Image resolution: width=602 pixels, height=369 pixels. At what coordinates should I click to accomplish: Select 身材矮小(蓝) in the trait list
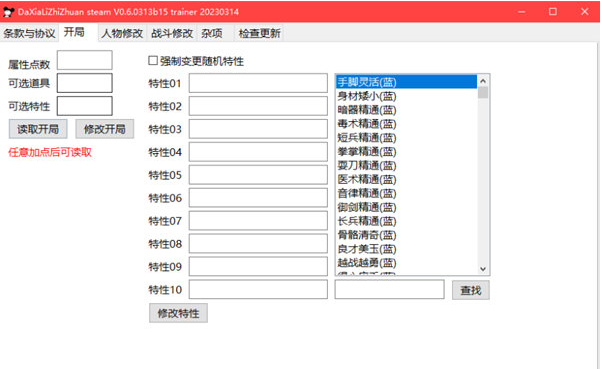tap(406, 96)
